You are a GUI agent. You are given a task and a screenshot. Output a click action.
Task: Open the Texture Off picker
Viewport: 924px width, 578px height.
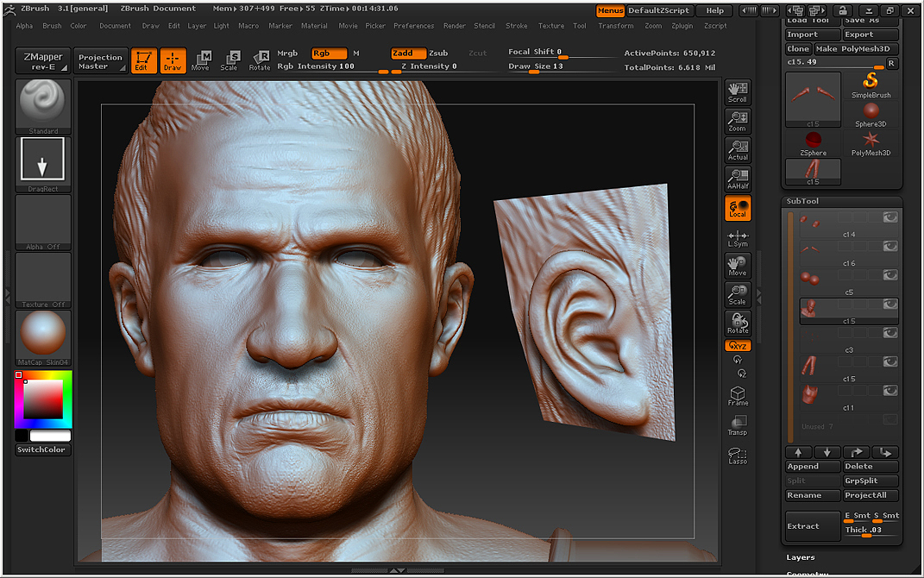tap(43, 280)
